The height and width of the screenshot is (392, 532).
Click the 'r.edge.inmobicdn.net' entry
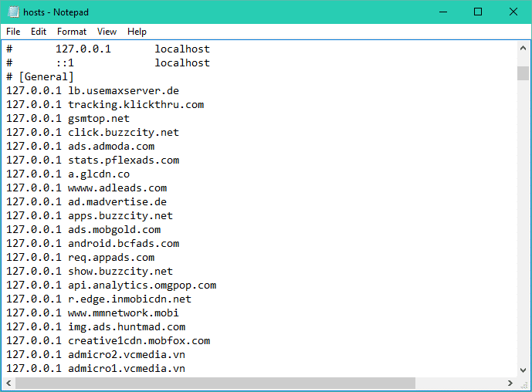point(130,299)
